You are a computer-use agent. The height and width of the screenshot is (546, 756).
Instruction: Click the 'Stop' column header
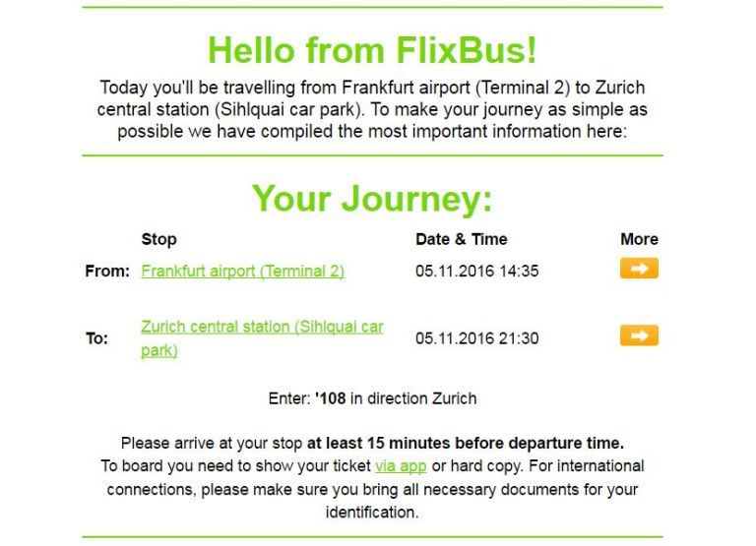tap(158, 239)
